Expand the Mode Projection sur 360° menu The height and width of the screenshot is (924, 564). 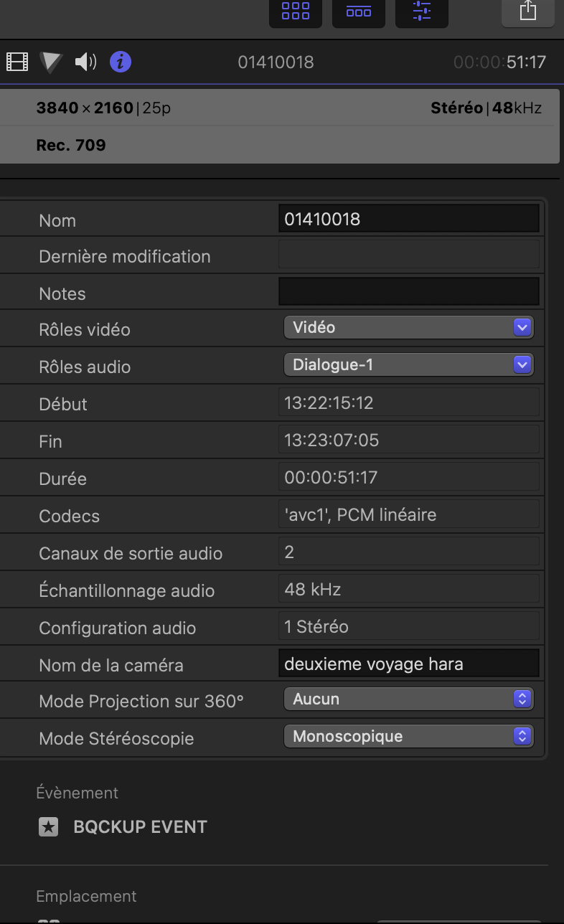pos(408,699)
